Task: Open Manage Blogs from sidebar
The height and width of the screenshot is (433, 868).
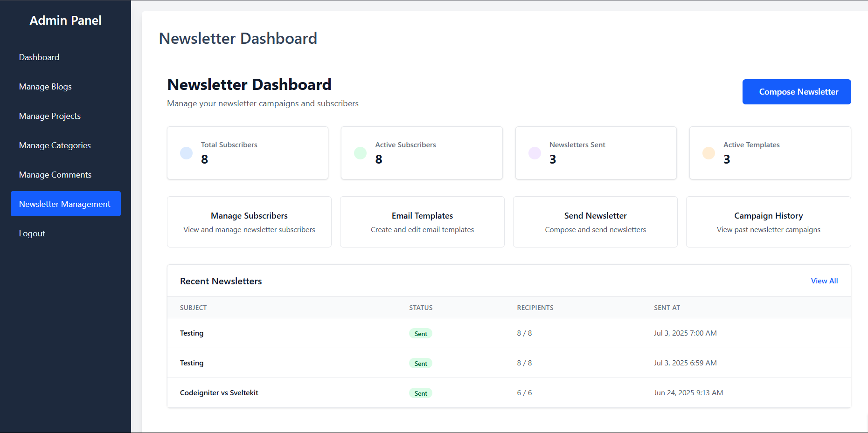Action: 45,87
